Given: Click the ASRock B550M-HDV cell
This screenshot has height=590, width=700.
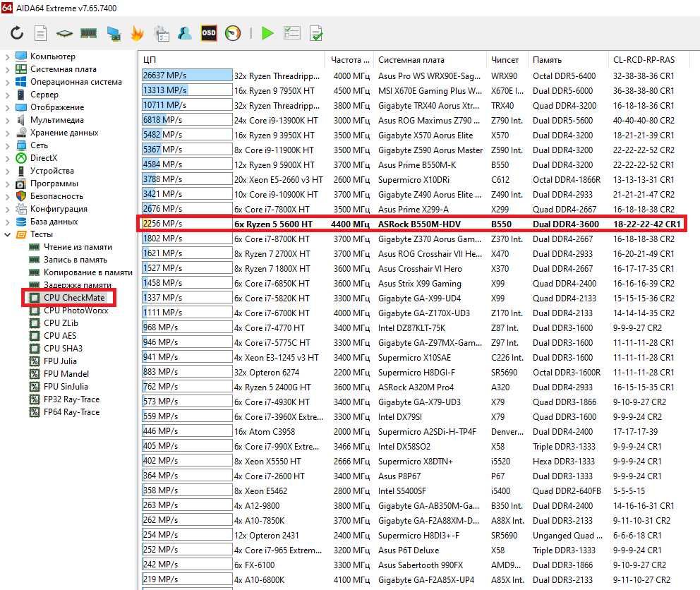Looking at the screenshot, I should click(x=419, y=224).
